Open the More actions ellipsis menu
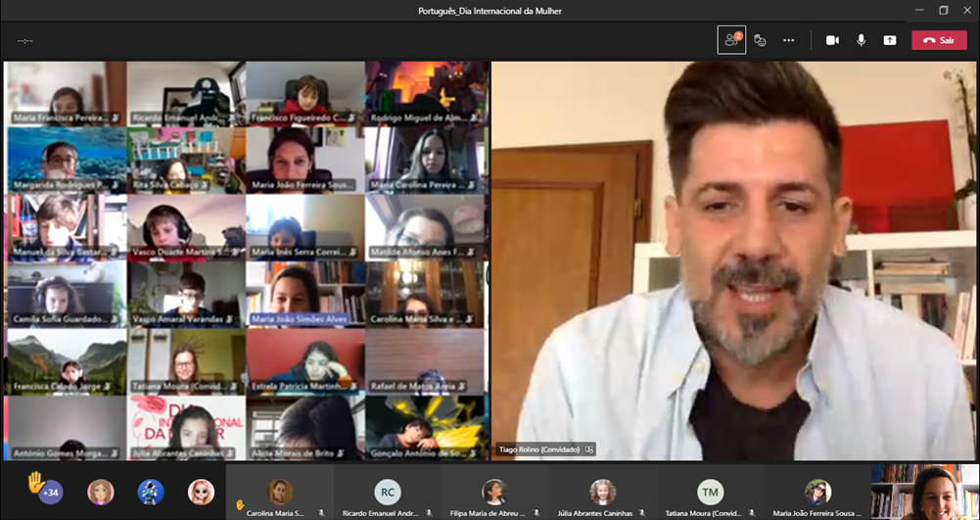Screen dimensions: 980x520 (x=788, y=40)
